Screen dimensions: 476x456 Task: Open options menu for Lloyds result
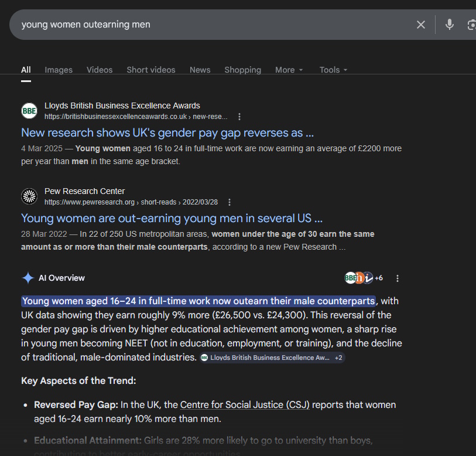pyautogui.click(x=239, y=117)
